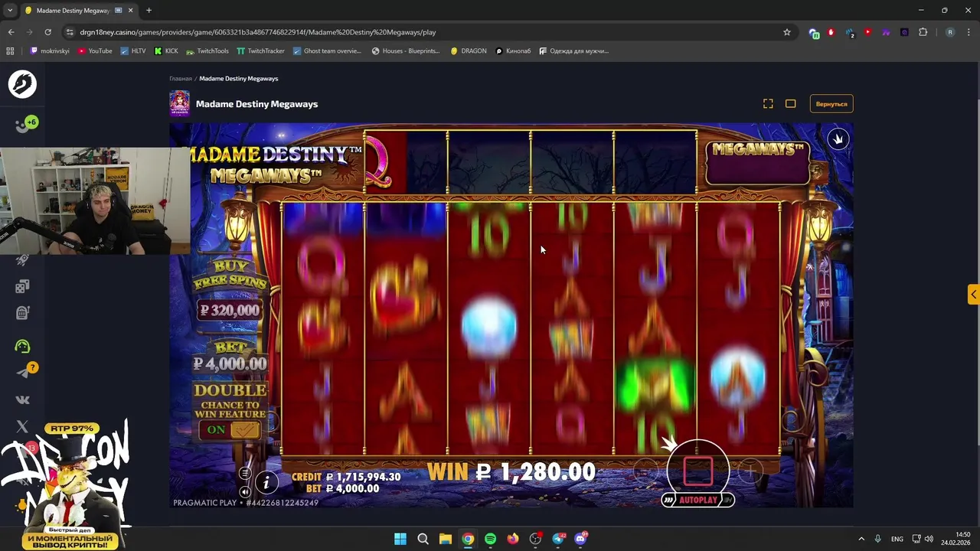Open a new browser tab
The width and height of the screenshot is (980, 551).
click(149, 11)
